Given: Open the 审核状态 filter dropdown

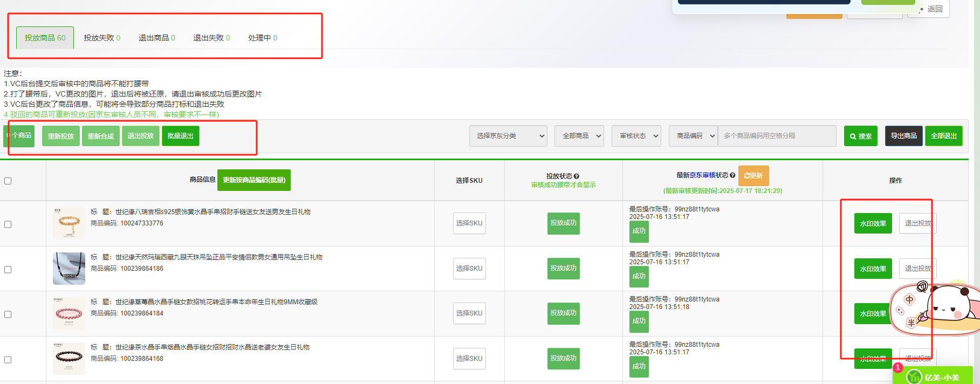Looking at the screenshot, I should (636, 136).
